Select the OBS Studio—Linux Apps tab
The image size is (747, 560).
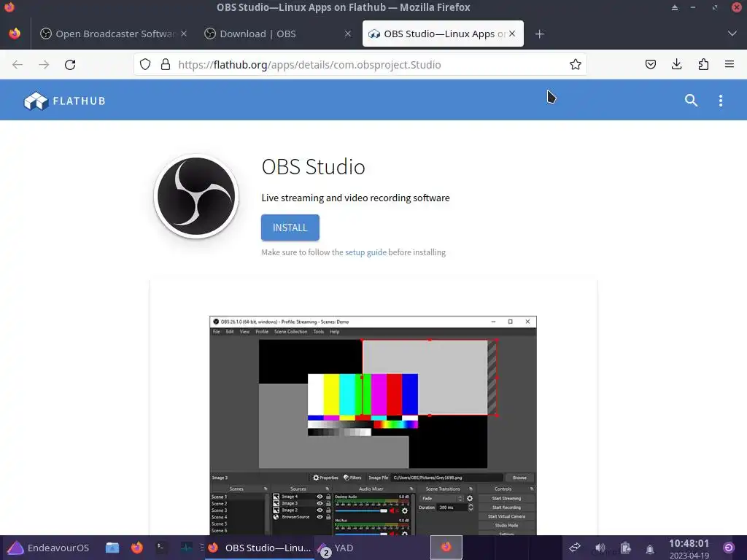pyautogui.click(x=443, y=34)
